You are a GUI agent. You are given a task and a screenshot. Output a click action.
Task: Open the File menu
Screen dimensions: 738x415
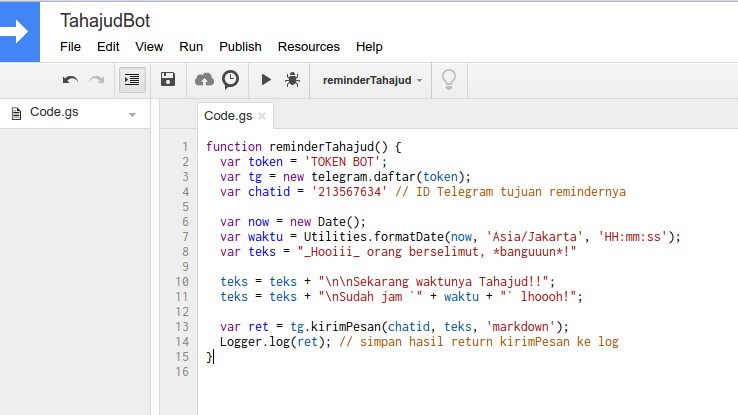(x=70, y=46)
